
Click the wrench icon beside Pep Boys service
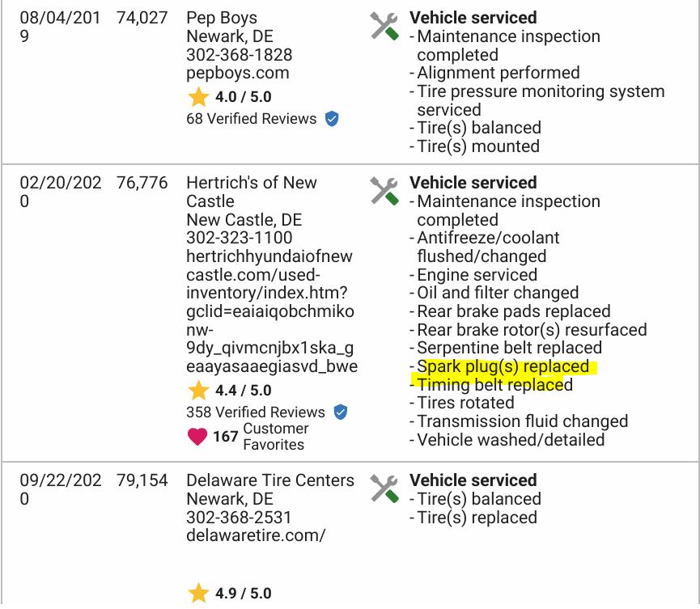click(384, 26)
